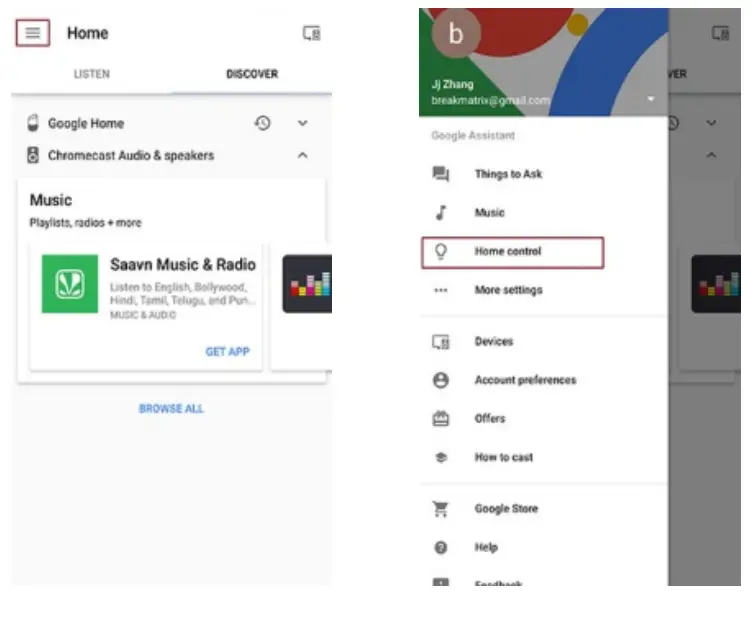
Task: Click the Music note icon in drawer
Action: [x=441, y=212]
